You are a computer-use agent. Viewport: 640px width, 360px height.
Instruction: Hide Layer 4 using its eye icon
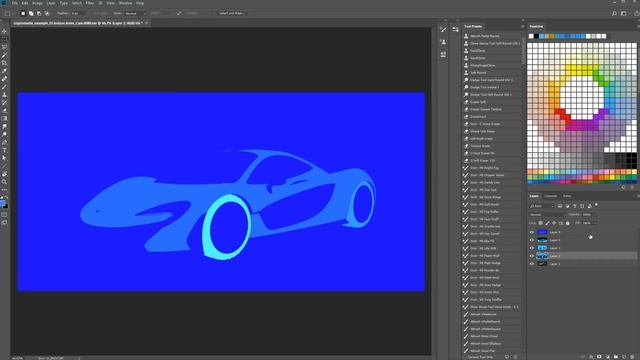coord(532,240)
